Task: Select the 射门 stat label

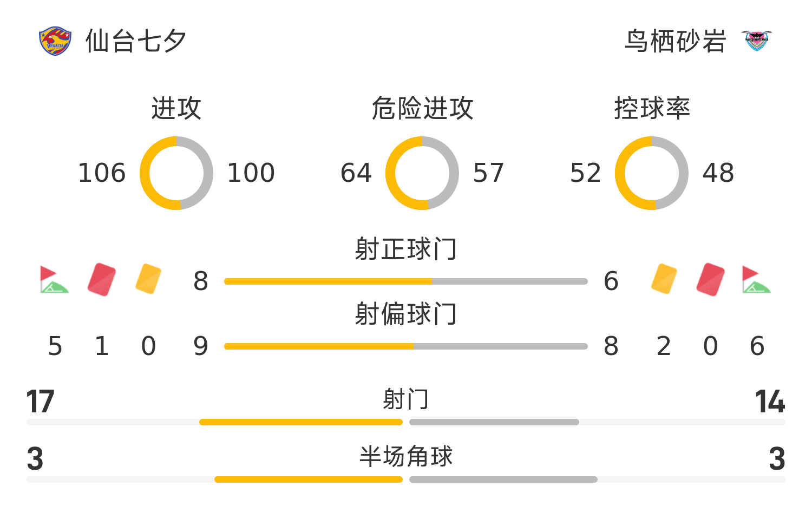Action: click(406, 399)
